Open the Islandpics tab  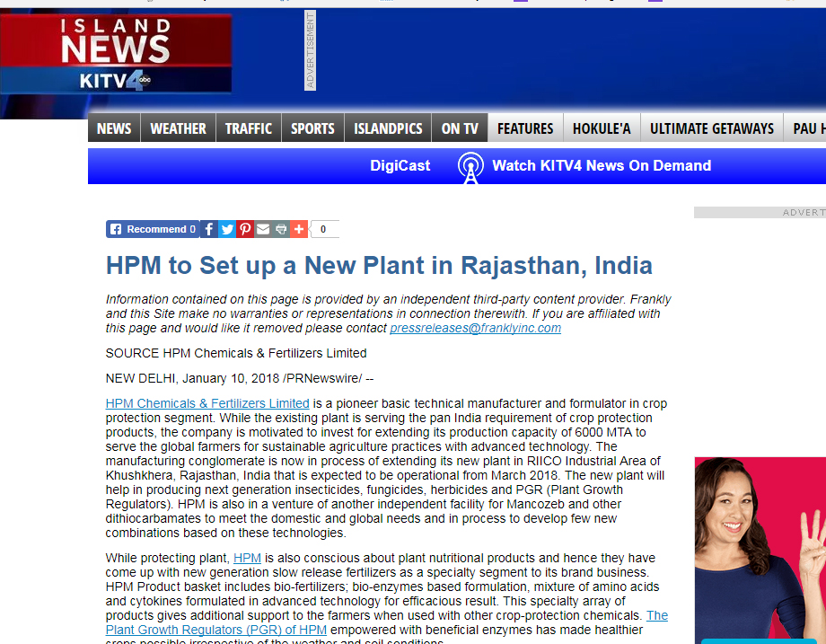coord(388,128)
